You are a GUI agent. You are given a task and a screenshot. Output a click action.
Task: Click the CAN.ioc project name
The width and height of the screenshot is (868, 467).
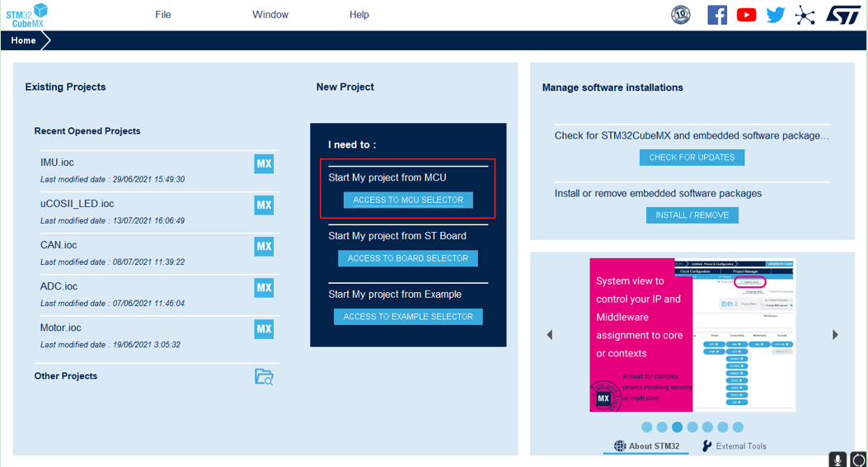(x=59, y=245)
